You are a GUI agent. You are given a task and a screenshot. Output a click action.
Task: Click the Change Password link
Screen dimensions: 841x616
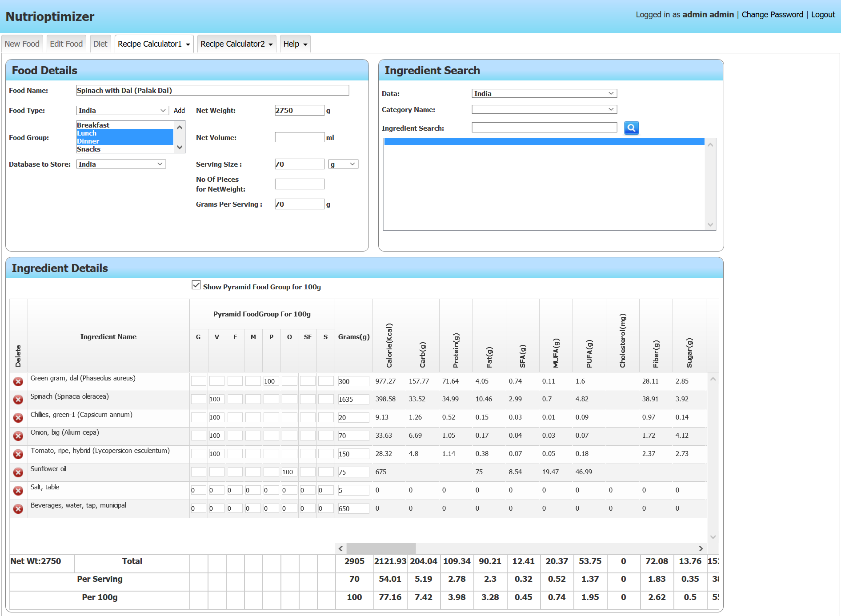point(772,15)
